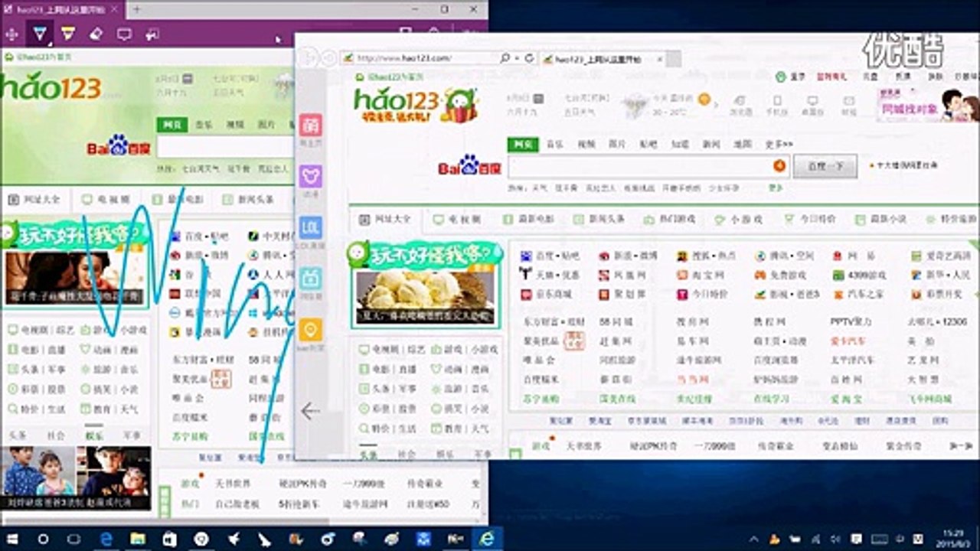Open the 热门游戏 navigation tab in IE
The height and width of the screenshot is (551, 980).
pos(669,219)
